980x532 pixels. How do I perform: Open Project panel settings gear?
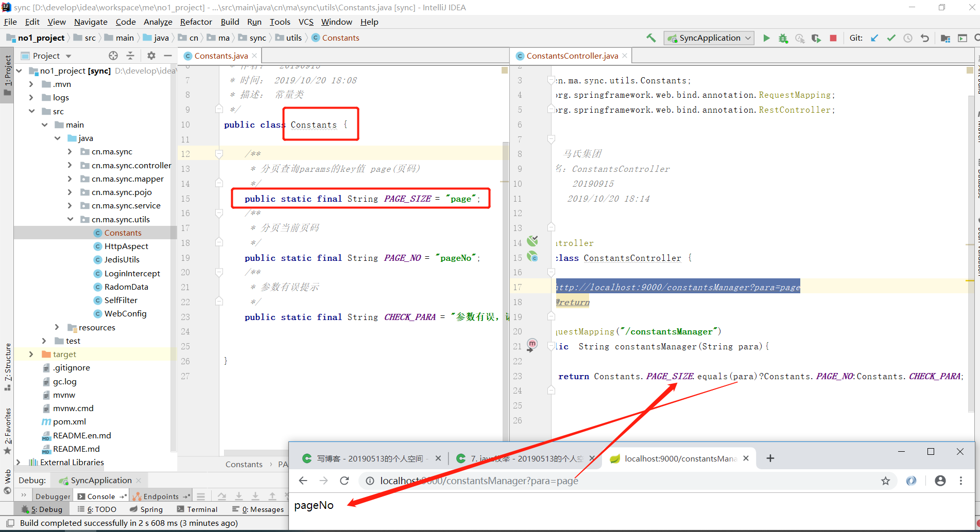[151, 56]
